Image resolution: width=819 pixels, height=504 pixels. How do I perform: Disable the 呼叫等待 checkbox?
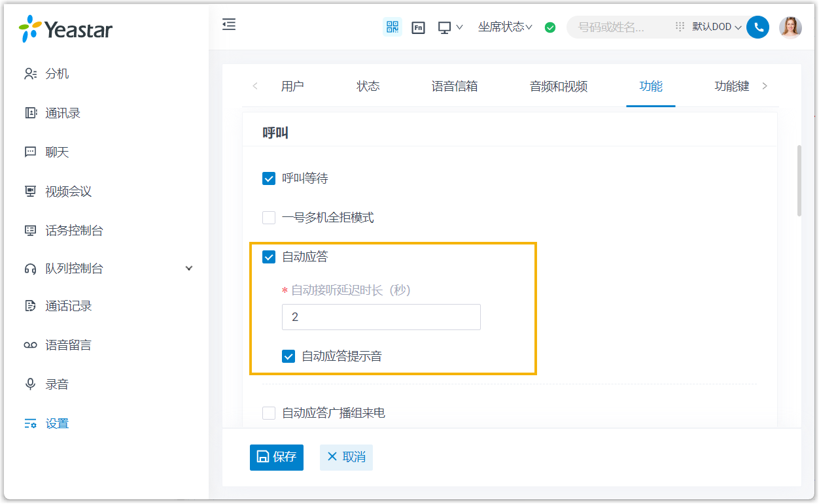(269, 178)
